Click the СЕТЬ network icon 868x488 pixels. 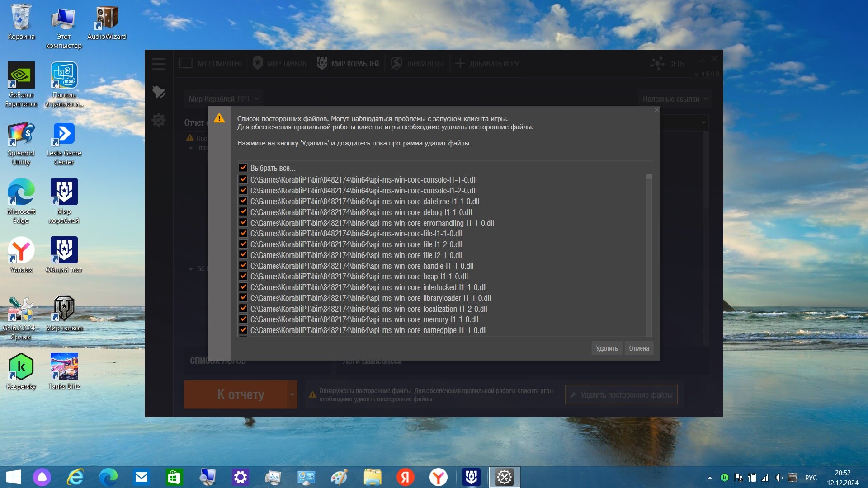667,64
